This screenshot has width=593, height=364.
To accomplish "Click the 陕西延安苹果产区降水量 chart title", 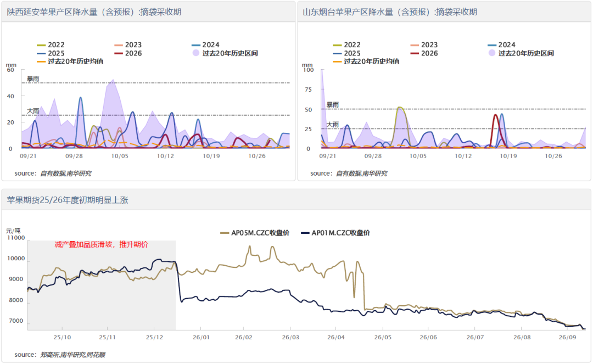I will point(94,12).
